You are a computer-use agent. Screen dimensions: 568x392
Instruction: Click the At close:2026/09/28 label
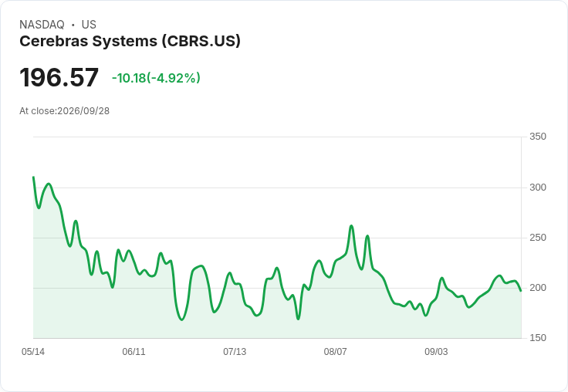pyautogui.click(x=65, y=111)
